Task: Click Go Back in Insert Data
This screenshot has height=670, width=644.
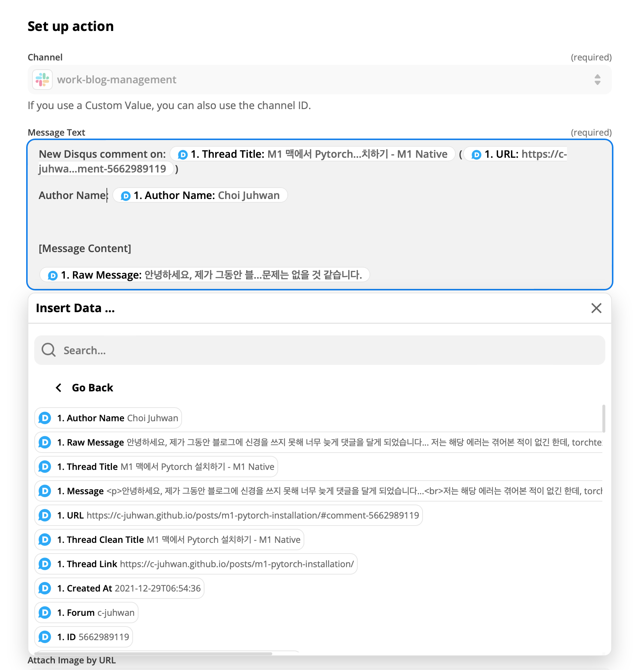Action: (92, 387)
